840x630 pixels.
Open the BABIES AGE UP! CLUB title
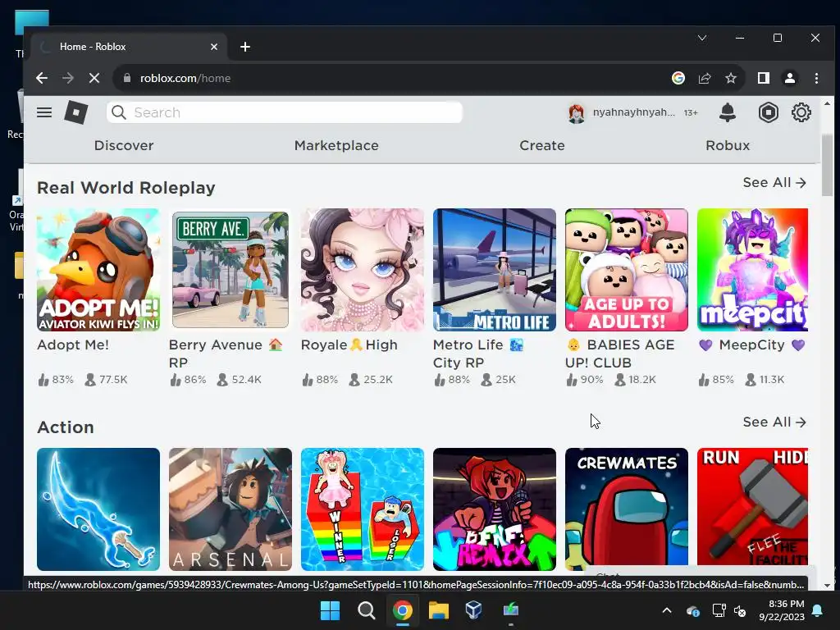pos(620,354)
